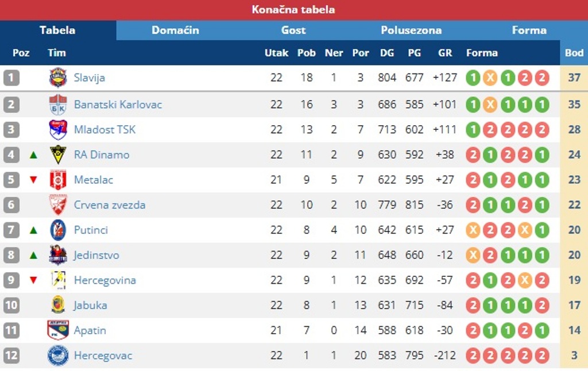
Task: Click the Putinci team logo
Action: (58, 230)
